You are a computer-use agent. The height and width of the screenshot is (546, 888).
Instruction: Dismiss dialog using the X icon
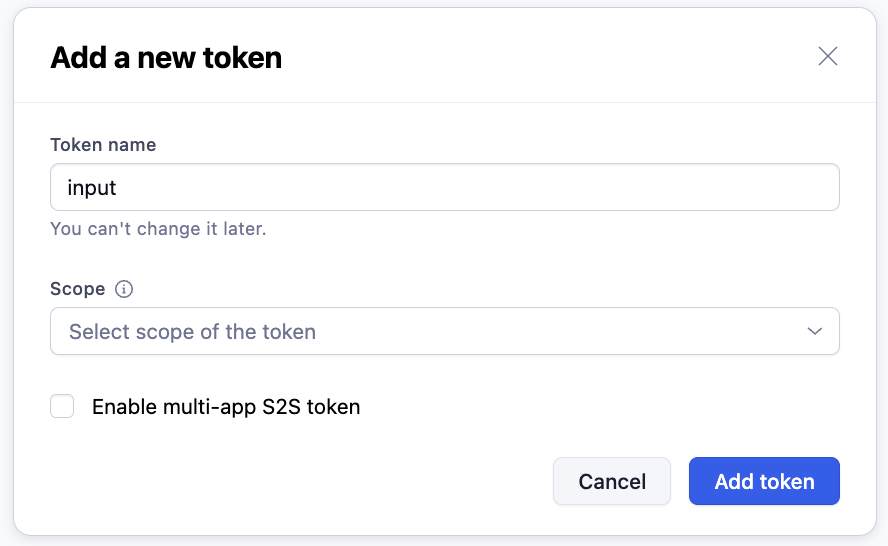point(827,56)
